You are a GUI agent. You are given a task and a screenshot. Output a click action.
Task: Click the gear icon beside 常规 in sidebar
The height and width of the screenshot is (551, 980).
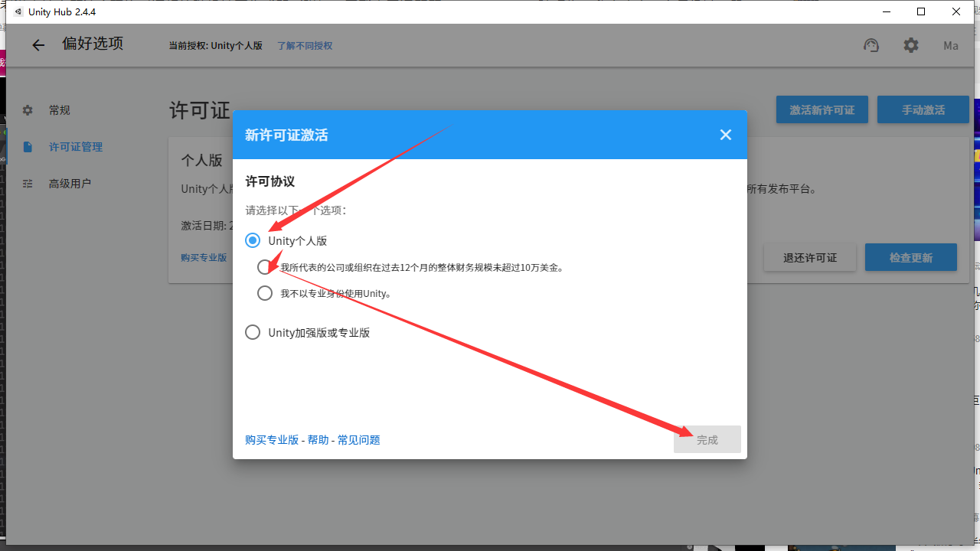click(x=28, y=109)
